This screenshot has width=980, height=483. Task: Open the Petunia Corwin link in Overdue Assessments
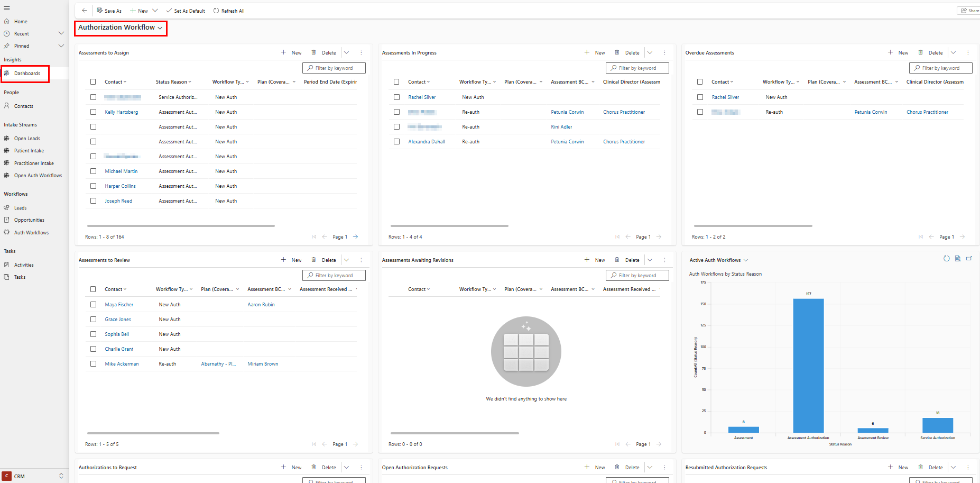(x=871, y=112)
